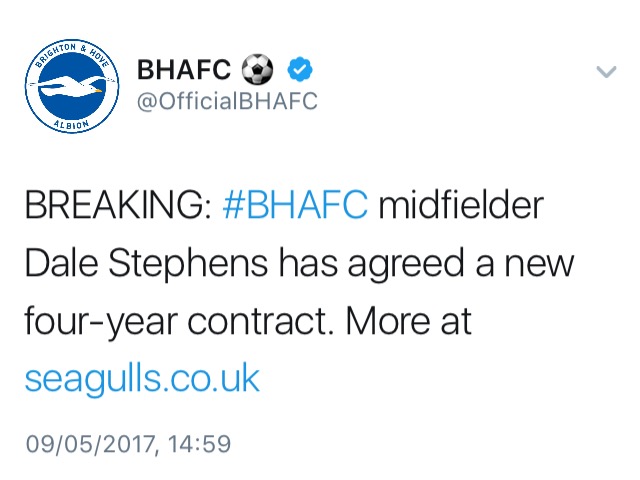Screen dimensions: 640x480
Task: Click the white seagull in the club crest
Action: [69, 87]
